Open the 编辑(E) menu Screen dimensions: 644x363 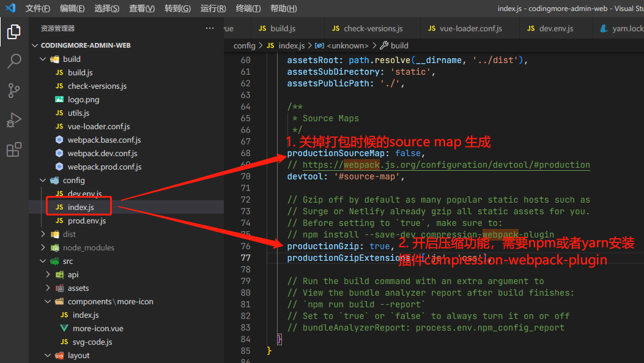click(72, 8)
